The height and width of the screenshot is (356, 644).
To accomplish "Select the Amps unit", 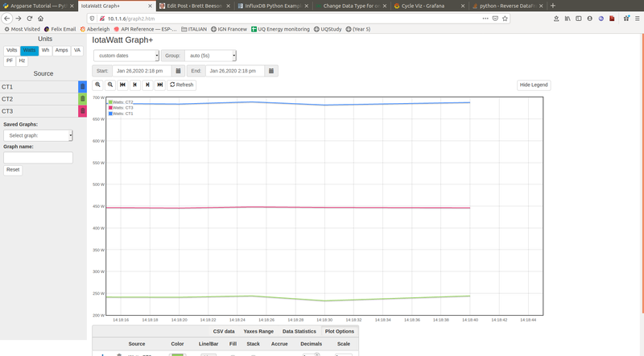I will click(x=62, y=50).
